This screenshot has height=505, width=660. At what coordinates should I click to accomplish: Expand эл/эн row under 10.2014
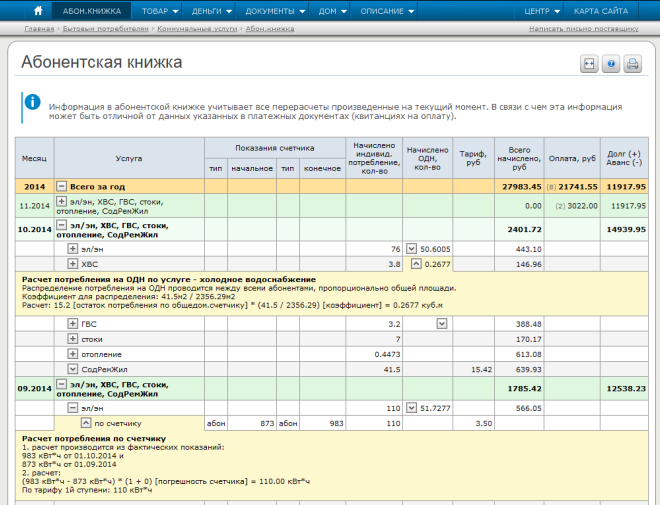73,249
